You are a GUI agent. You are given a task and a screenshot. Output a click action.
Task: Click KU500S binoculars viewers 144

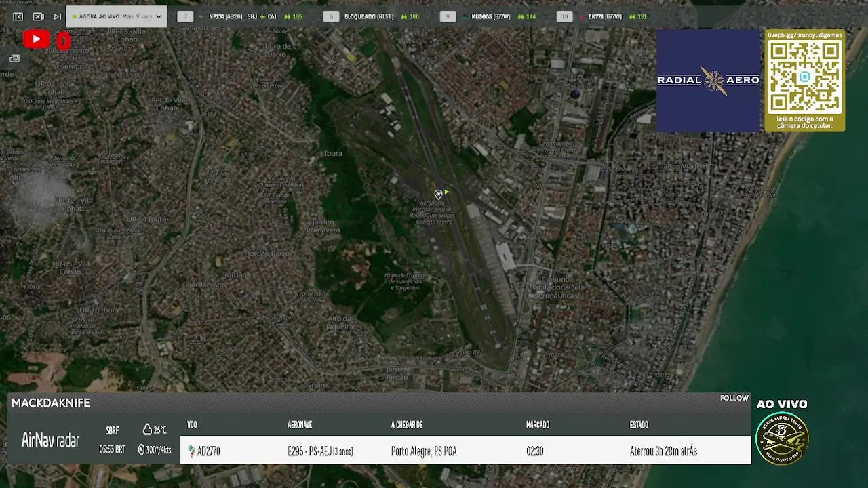point(527,16)
